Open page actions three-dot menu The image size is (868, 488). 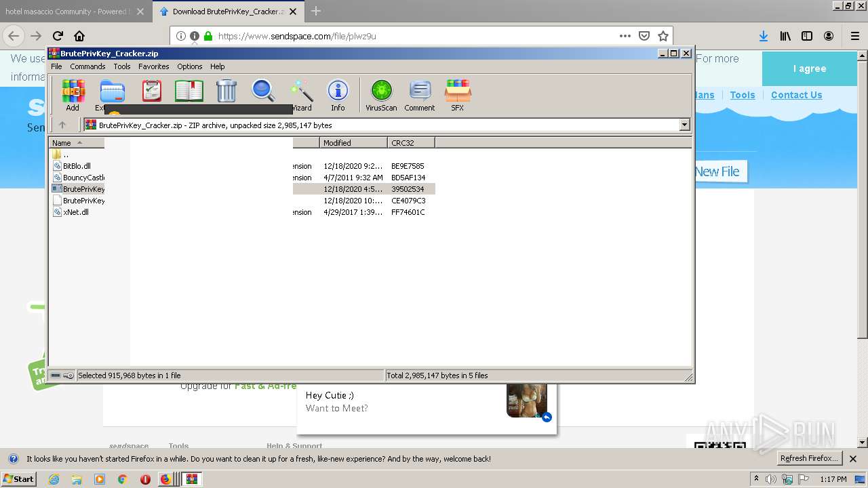click(625, 36)
